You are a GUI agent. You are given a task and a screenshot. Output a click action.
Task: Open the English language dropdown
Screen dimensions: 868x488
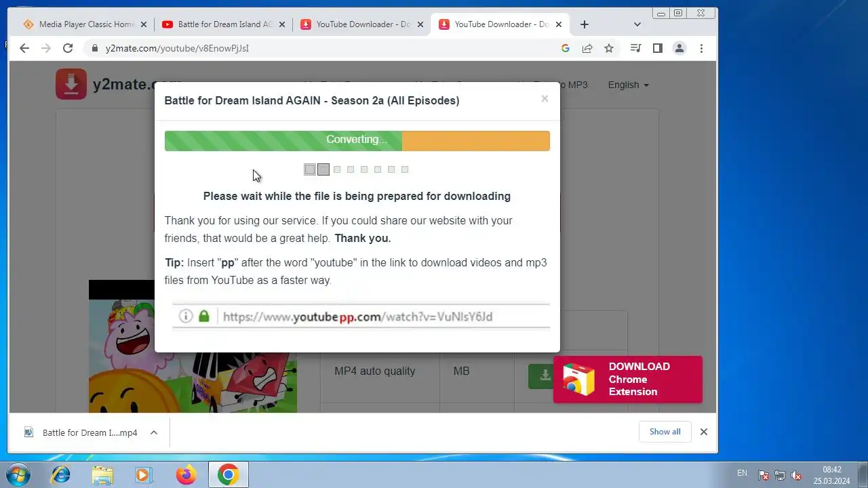(x=628, y=85)
